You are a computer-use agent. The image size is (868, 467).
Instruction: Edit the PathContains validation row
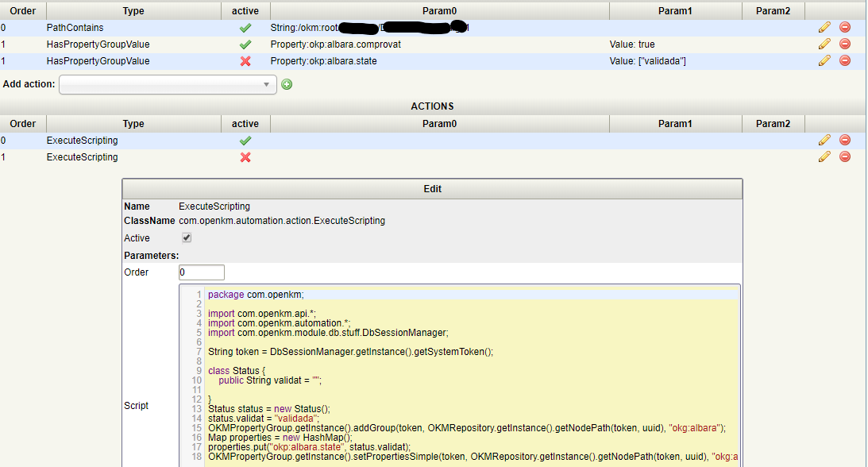click(824, 27)
